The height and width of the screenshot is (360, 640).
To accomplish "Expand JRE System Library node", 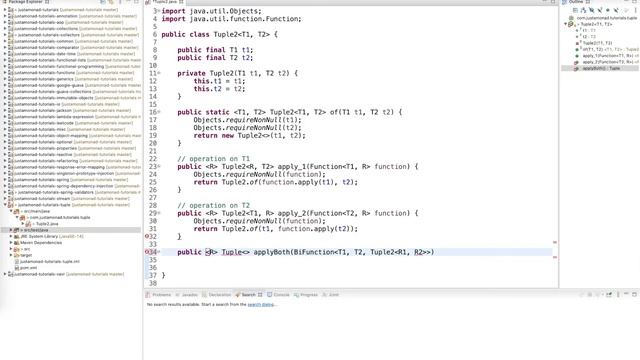I will click(11, 236).
